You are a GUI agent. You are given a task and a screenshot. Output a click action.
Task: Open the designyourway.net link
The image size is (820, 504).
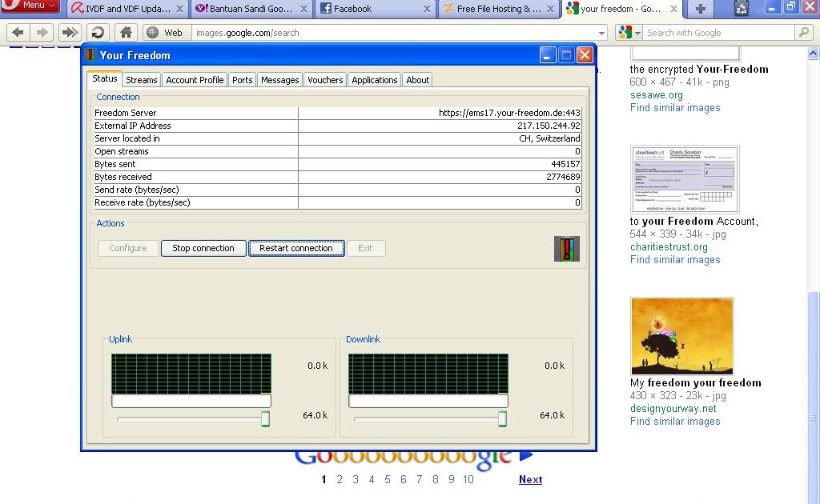pos(673,409)
